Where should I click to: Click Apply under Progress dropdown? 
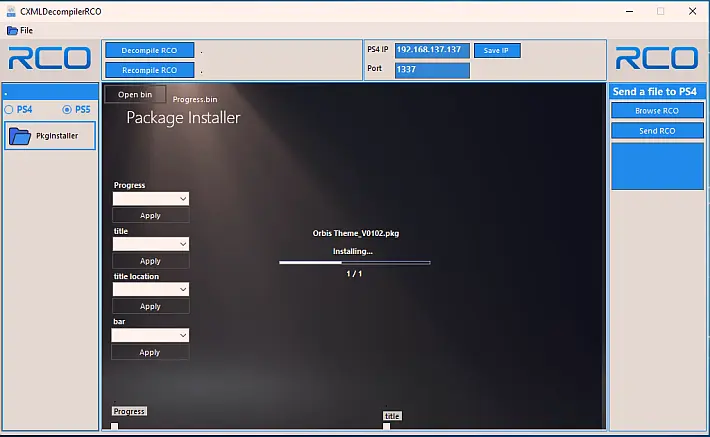(x=150, y=216)
